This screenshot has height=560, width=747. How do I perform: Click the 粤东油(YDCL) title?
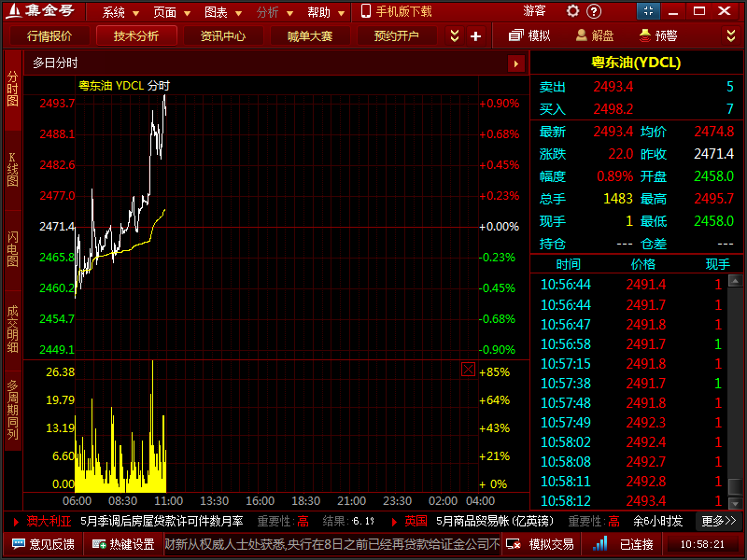pyautogui.click(x=636, y=63)
